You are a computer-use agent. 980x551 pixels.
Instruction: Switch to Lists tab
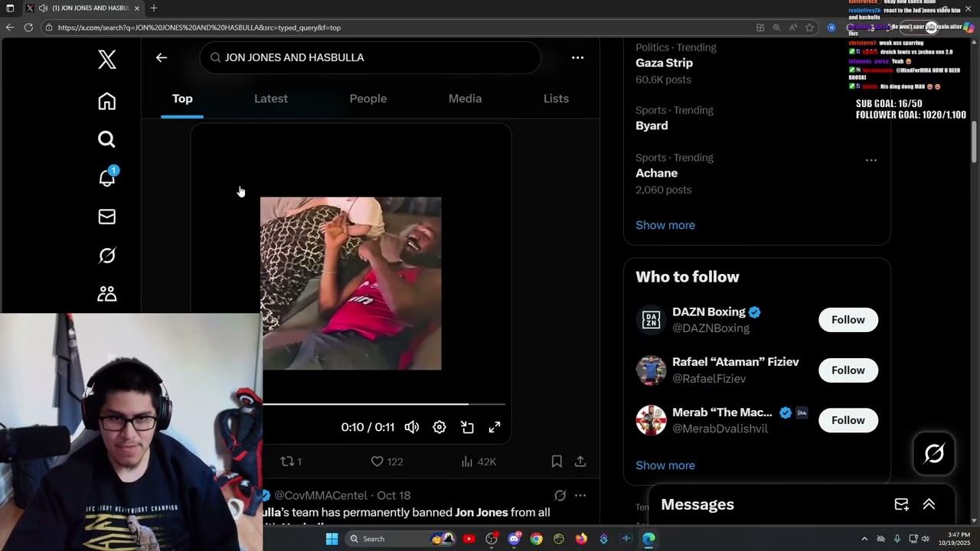click(556, 99)
